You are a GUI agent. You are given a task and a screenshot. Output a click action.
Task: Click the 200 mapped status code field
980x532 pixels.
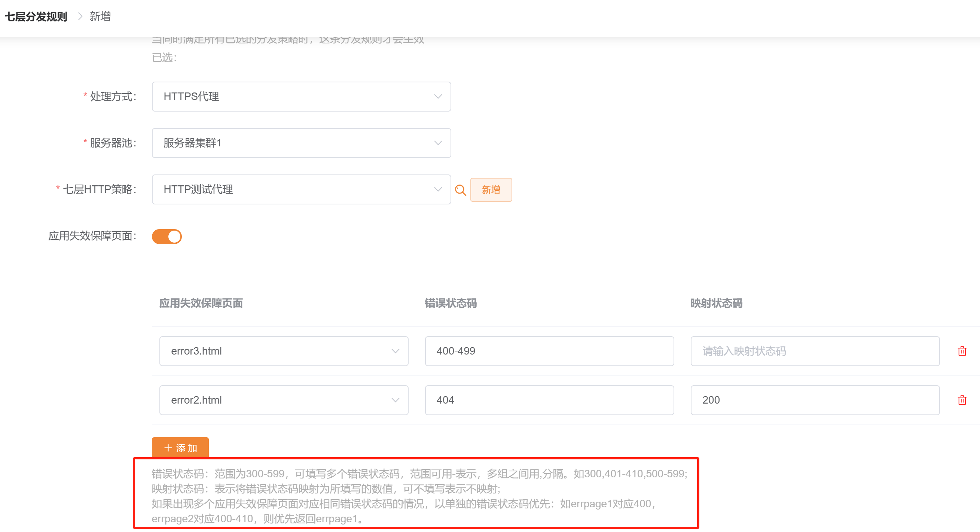[x=815, y=400]
